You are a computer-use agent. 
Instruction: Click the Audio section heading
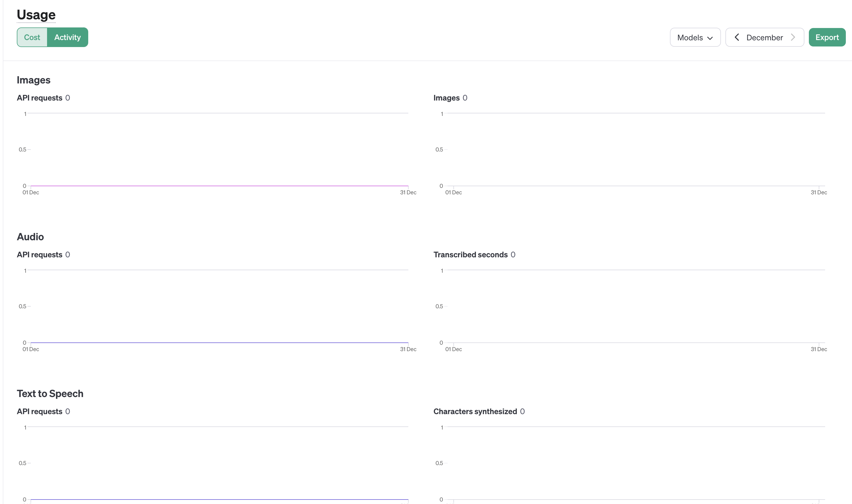click(30, 237)
